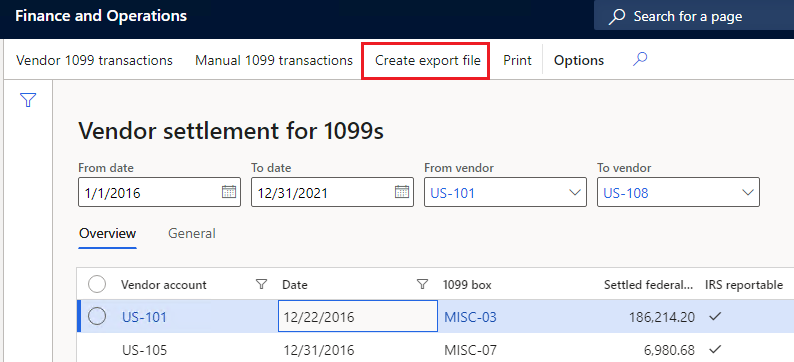Expand the From vendor dropdown
Viewport: 794px width, 362px height.
[x=574, y=192]
